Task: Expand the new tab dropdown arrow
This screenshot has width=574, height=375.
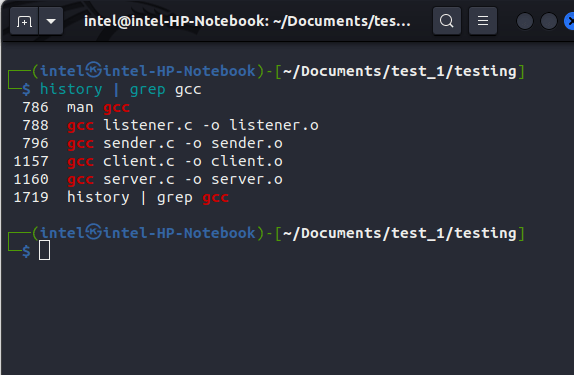Action: click(51, 21)
